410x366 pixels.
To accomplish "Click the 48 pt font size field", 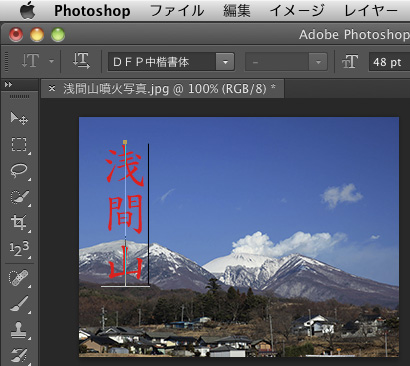I will point(389,62).
